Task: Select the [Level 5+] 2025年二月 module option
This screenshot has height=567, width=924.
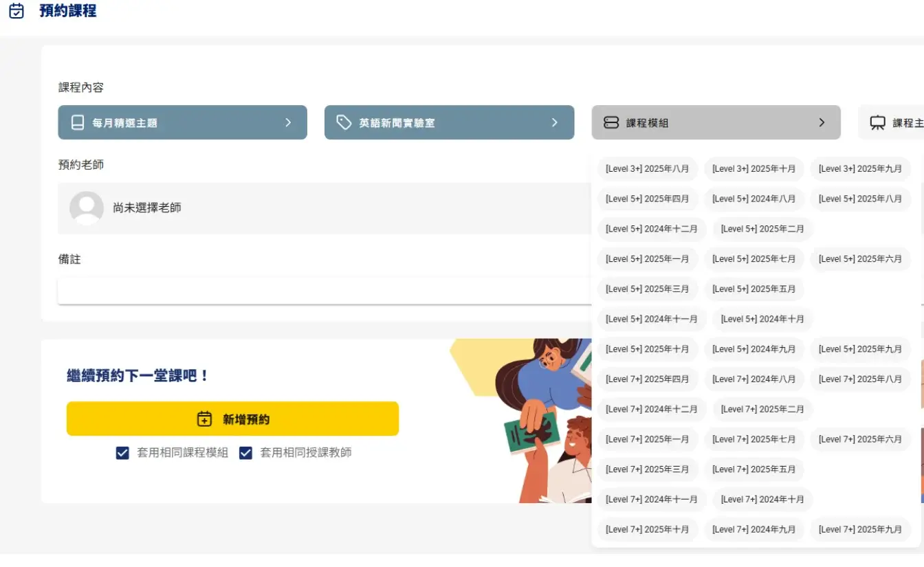Action: coord(762,228)
